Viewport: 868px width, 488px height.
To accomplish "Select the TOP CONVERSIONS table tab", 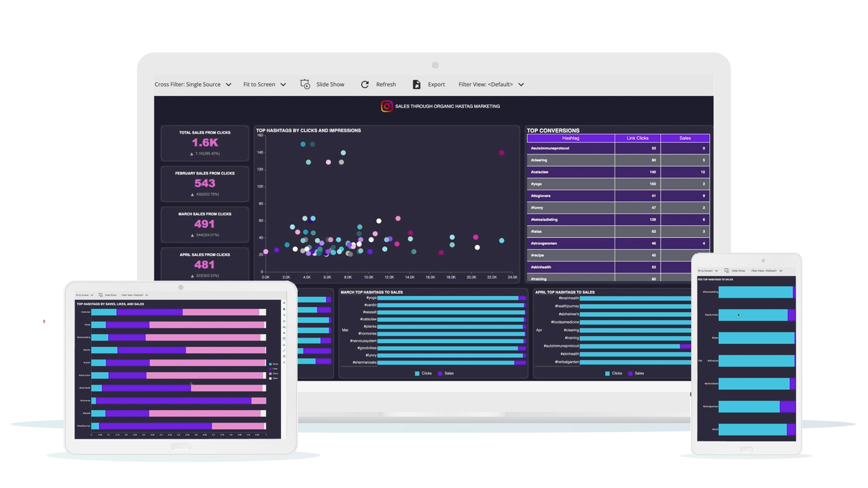I will pos(552,130).
